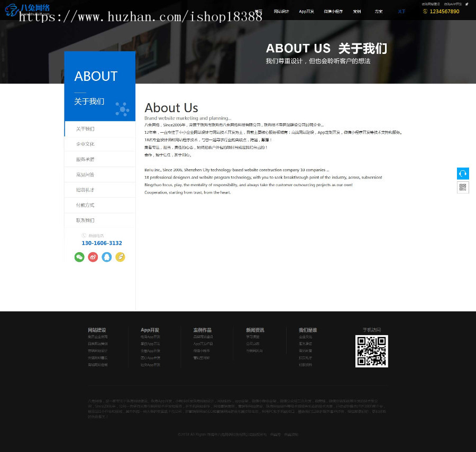
Task: Click the phone icon beside 1234567890
Action: [x=425, y=12]
